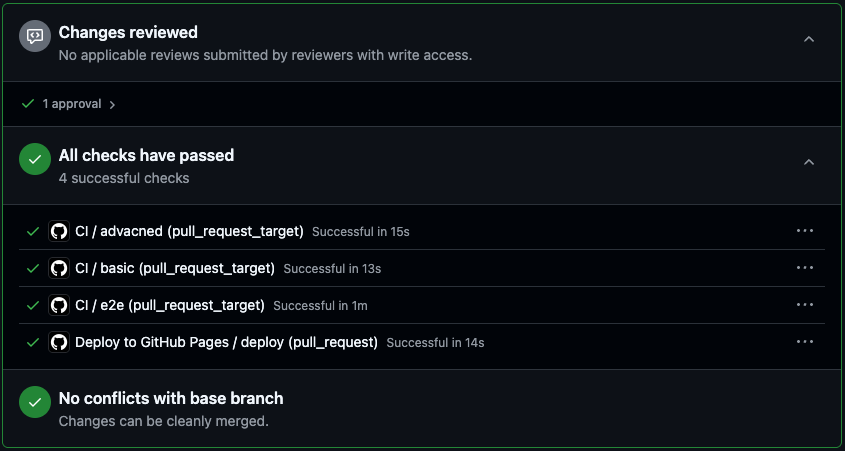Open Deploy to GitHub Pages / deploy link
Screen dimensions: 845x451
(226, 342)
